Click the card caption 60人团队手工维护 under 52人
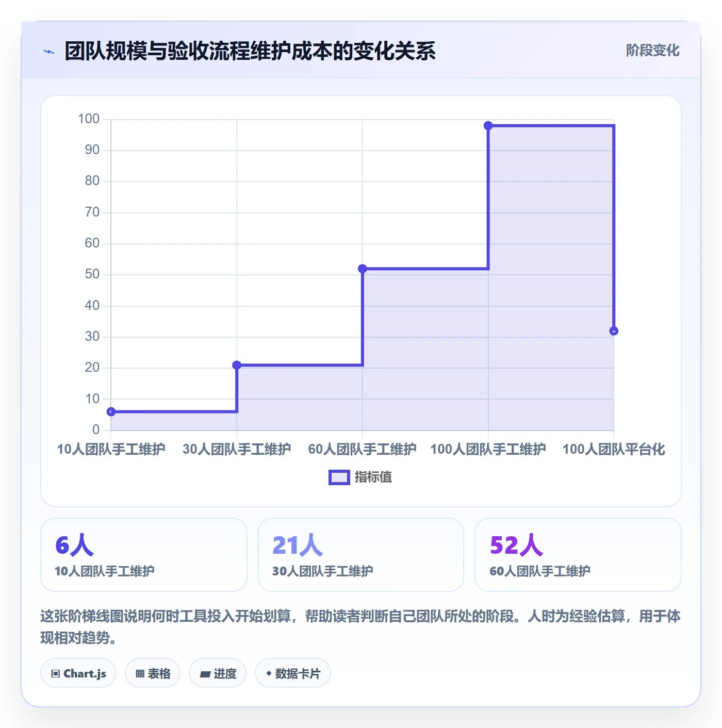This screenshot has height=728, width=722. [x=540, y=571]
